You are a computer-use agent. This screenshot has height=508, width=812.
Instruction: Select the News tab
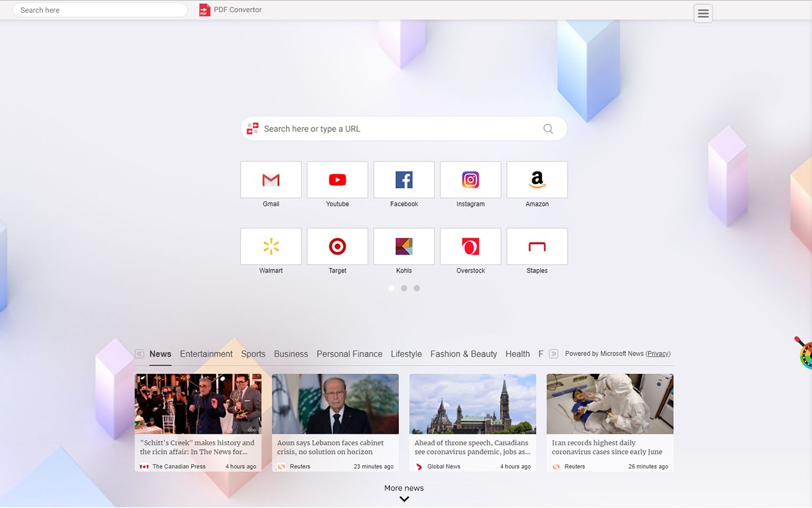point(160,354)
